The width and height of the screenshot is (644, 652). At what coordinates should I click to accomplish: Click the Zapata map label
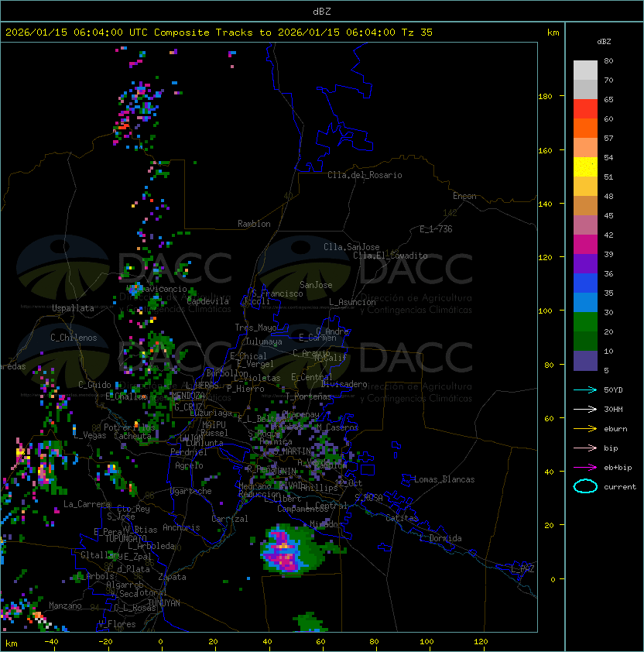pos(172,577)
